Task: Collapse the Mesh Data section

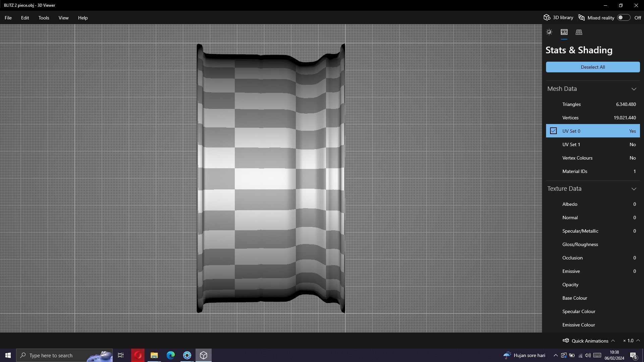Action: pos(634,89)
